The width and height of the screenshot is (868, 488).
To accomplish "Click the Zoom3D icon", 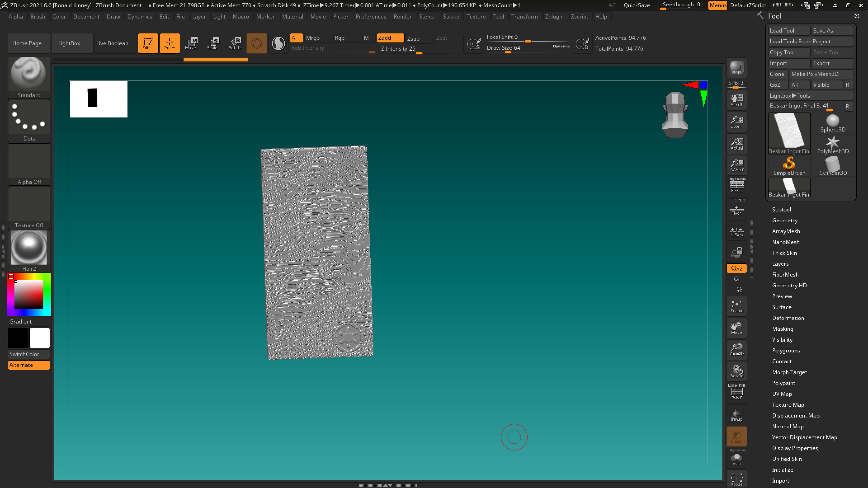I will [737, 350].
